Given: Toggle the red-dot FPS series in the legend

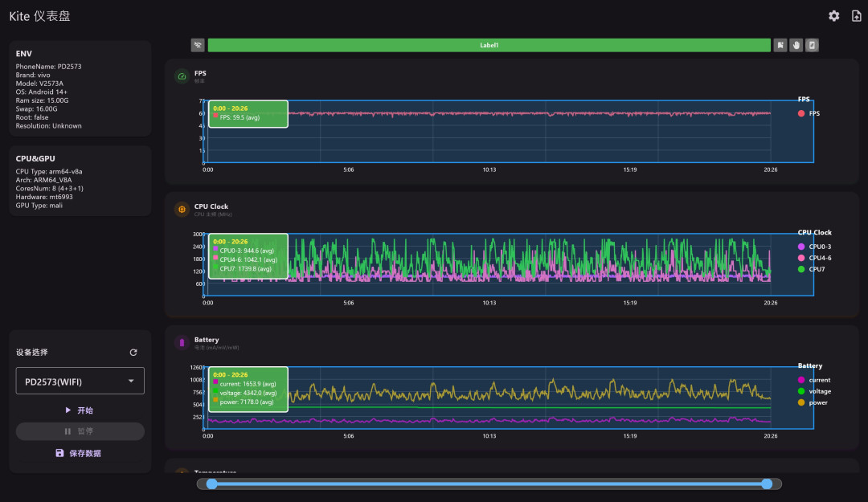Looking at the screenshot, I should click(809, 113).
